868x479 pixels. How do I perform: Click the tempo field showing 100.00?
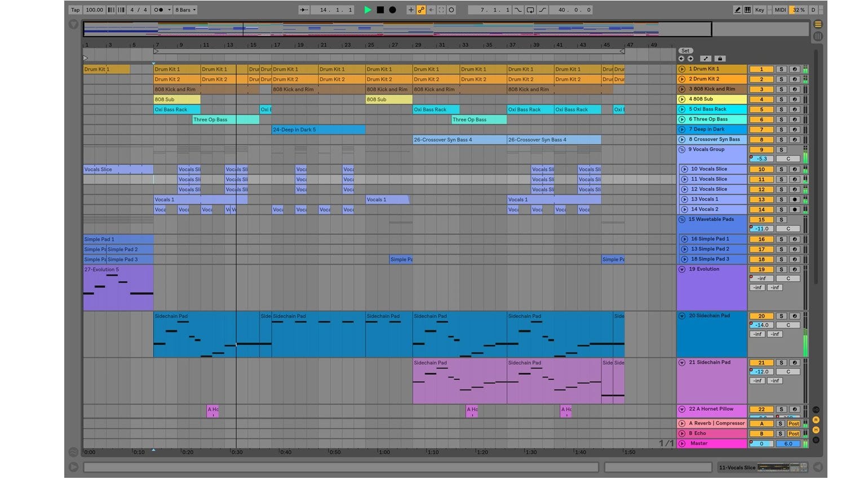click(x=94, y=10)
